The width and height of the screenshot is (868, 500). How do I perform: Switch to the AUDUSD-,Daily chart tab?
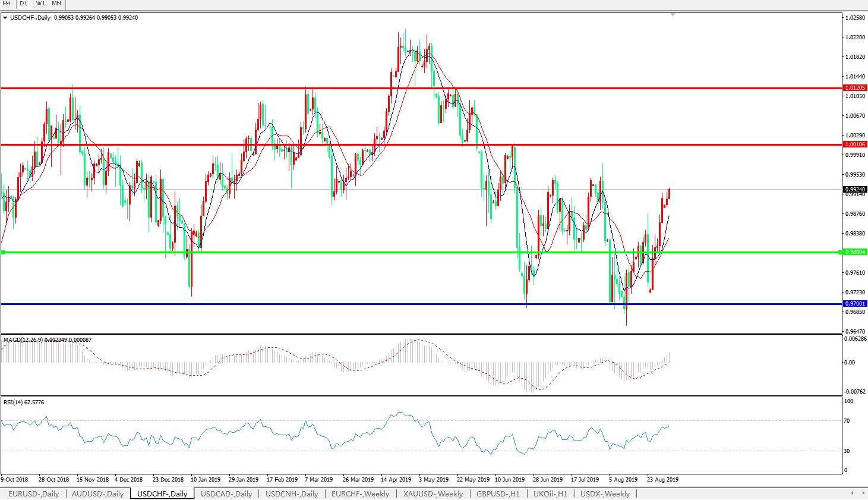(x=97, y=493)
